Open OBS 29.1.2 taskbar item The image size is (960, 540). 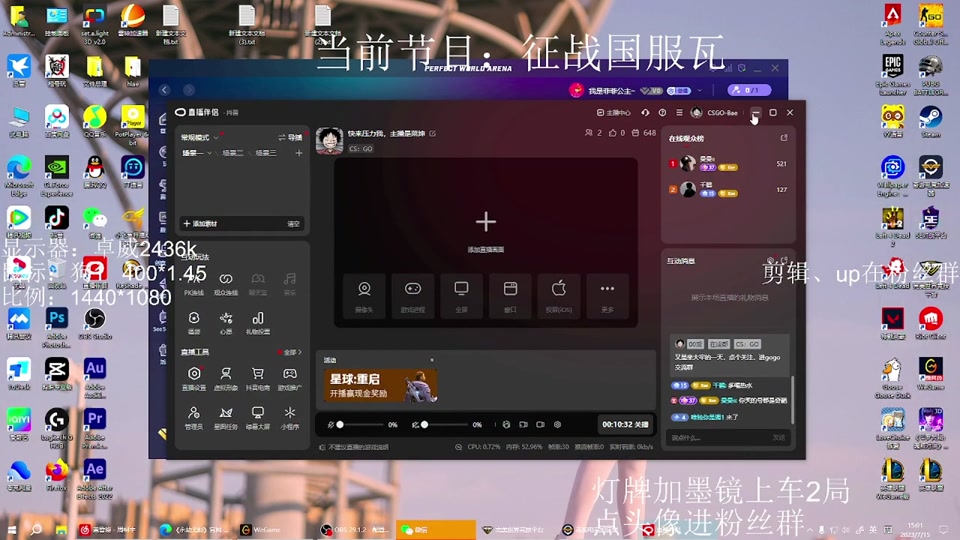356,530
